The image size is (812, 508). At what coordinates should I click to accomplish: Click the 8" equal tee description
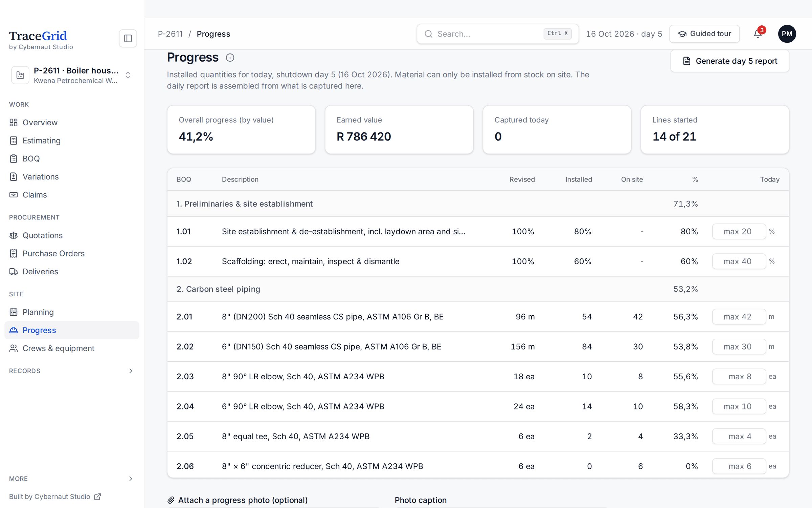coord(296,436)
